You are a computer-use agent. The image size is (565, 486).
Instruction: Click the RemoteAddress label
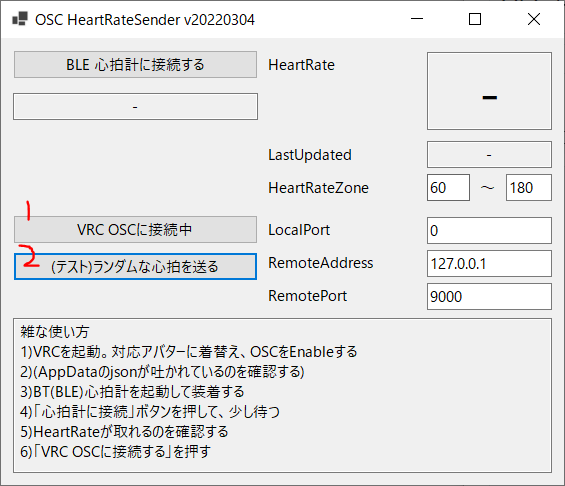point(321,263)
